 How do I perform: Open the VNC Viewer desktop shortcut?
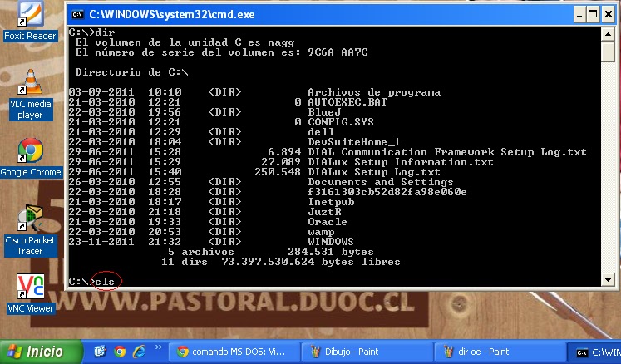[31, 293]
